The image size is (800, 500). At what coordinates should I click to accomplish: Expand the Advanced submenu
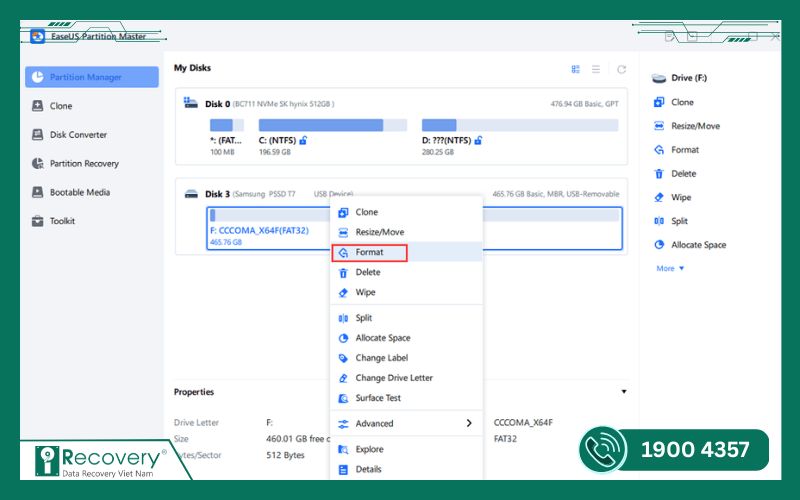[407, 423]
